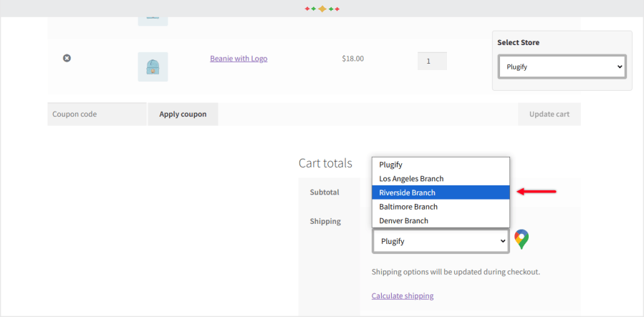The height and width of the screenshot is (317, 644).
Task: Choose Baltimore Branch option
Action: (x=441, y=207)
